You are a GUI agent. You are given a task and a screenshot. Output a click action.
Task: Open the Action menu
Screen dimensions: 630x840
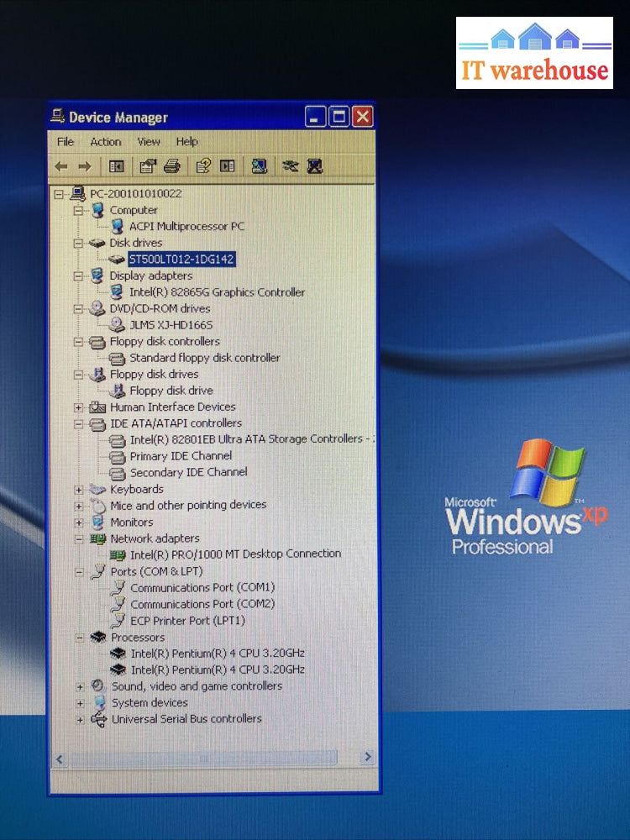tap(106, 142)
